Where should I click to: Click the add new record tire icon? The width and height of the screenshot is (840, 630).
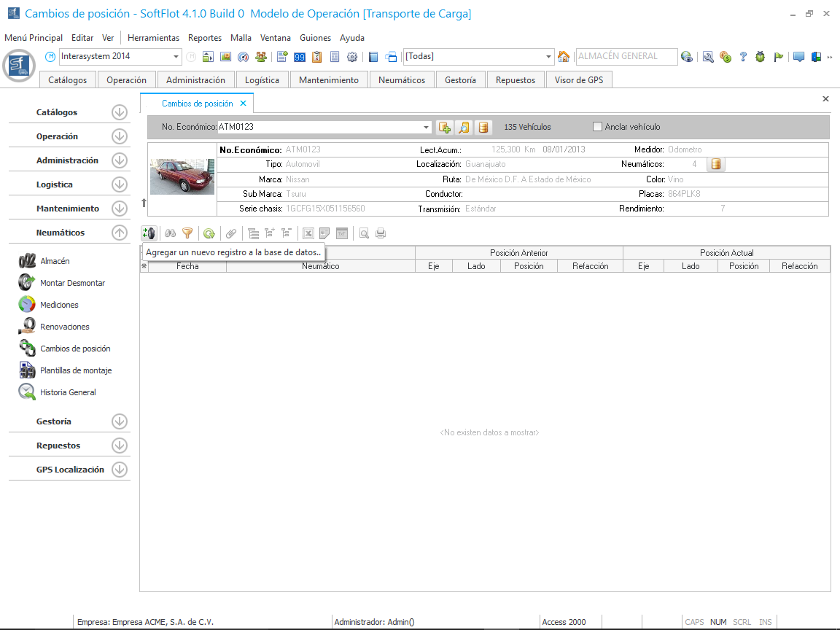(149, 233)
